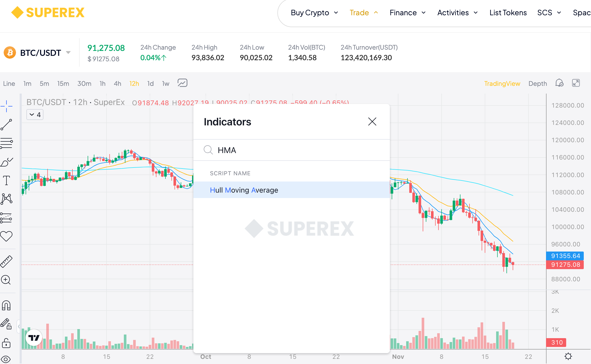Expand chart to fullscreen
The height and width of the screenshot is (364, 591).
pyautogui.click(x=576, y=83)
